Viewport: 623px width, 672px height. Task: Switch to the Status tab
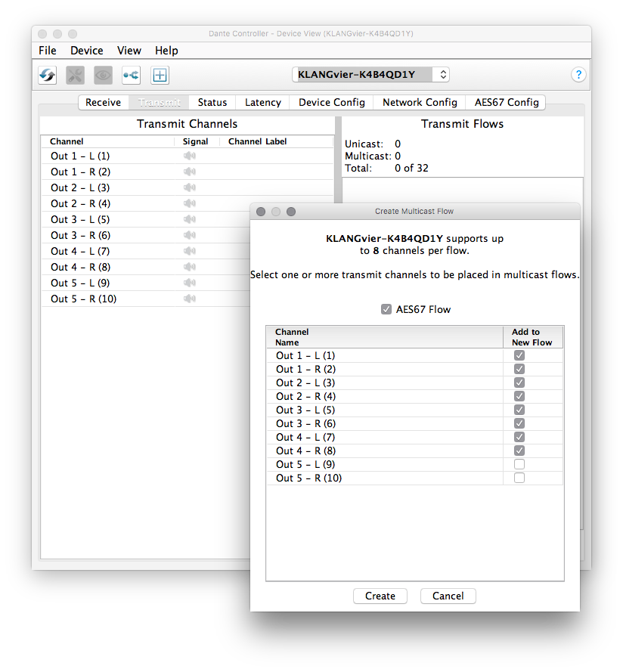pos(212,103)
